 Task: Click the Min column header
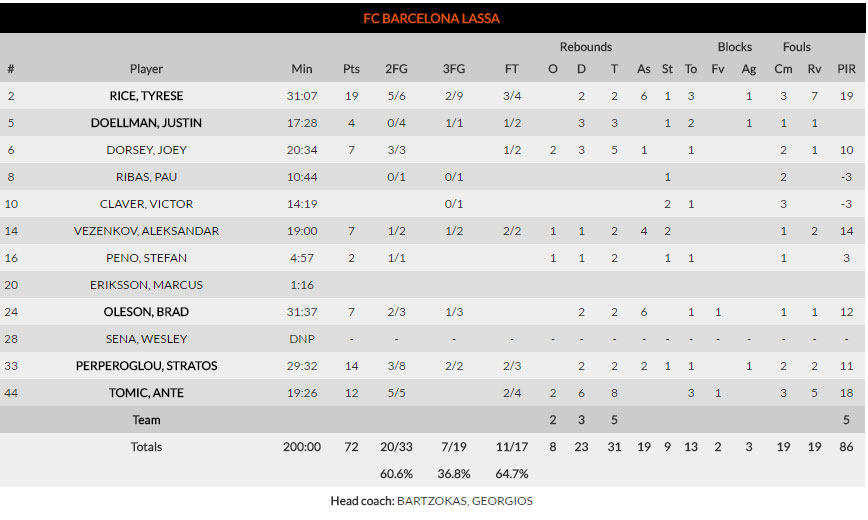pyautogui.click(x=302, y=69)
